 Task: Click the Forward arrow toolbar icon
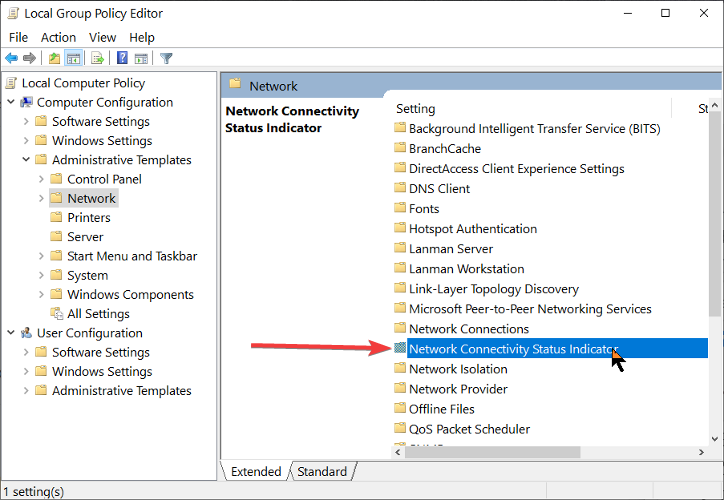point(29,58)
